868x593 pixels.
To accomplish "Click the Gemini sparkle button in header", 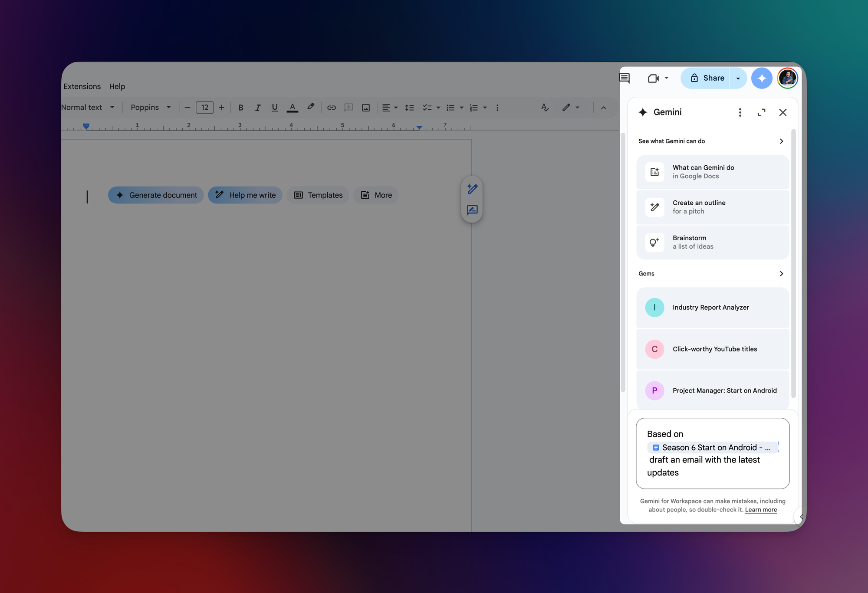I will coord(762,78).
